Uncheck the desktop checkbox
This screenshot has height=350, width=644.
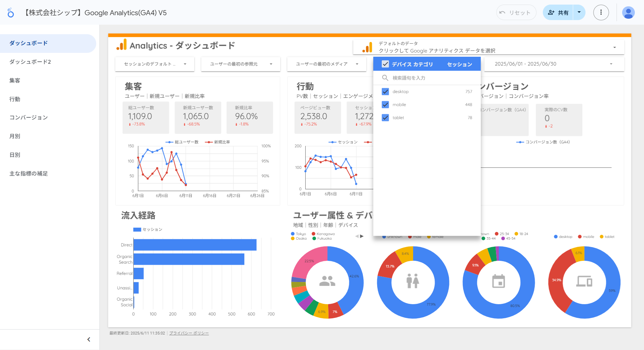point(385,92)
